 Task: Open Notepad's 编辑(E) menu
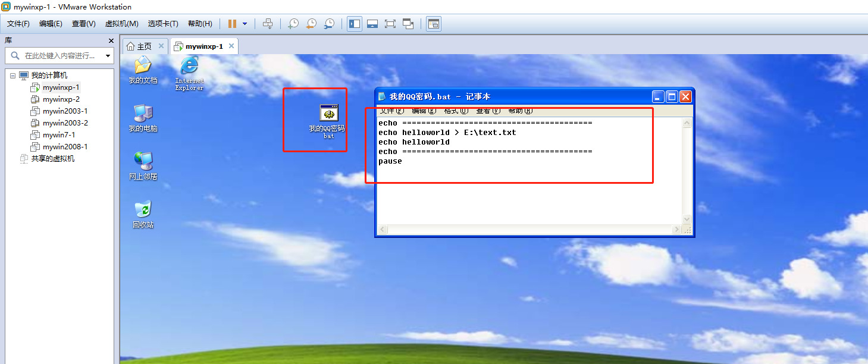tap(424, 111)
